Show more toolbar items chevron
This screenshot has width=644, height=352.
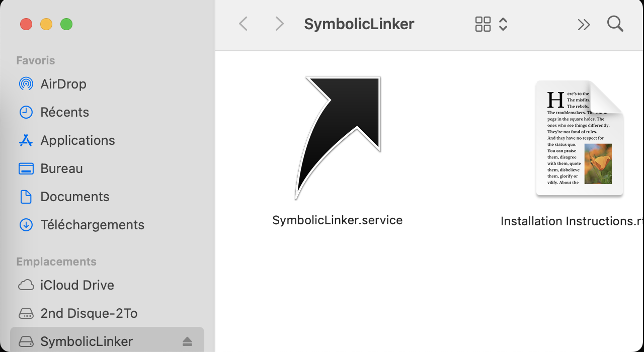(584, 24)
